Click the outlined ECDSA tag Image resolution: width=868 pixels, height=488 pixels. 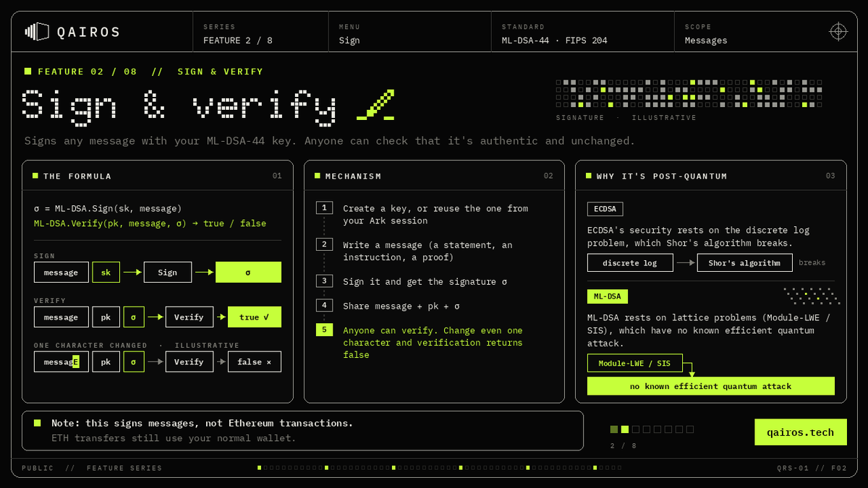pos(605,209)
